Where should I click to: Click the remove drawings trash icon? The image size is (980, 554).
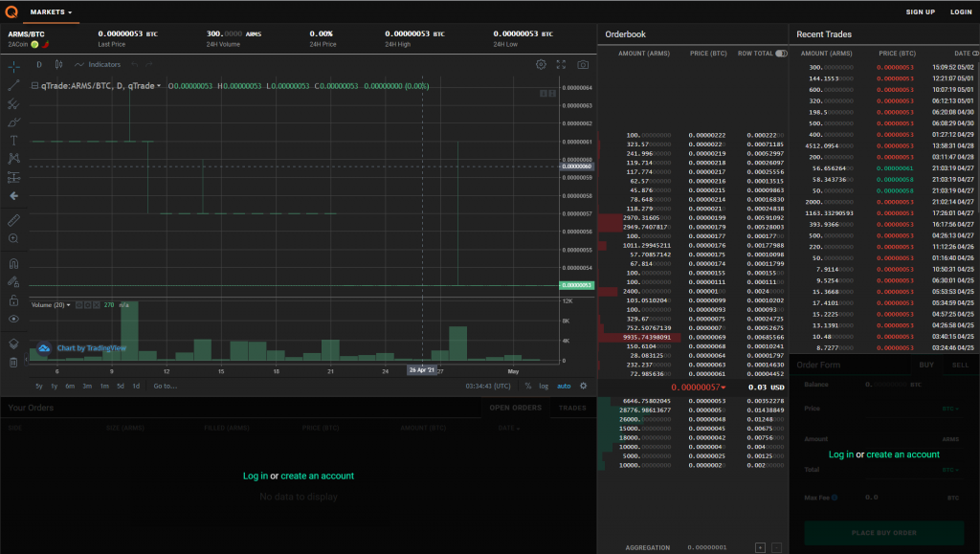coord(13,363)
